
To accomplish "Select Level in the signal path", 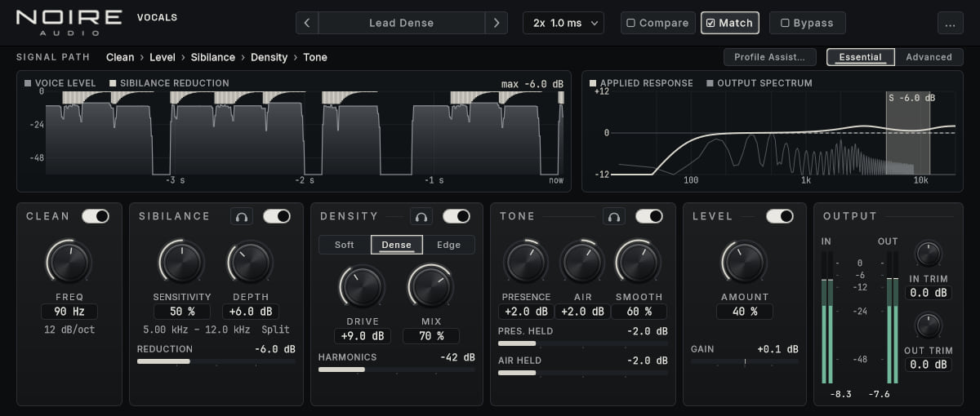I will (163, 57).
